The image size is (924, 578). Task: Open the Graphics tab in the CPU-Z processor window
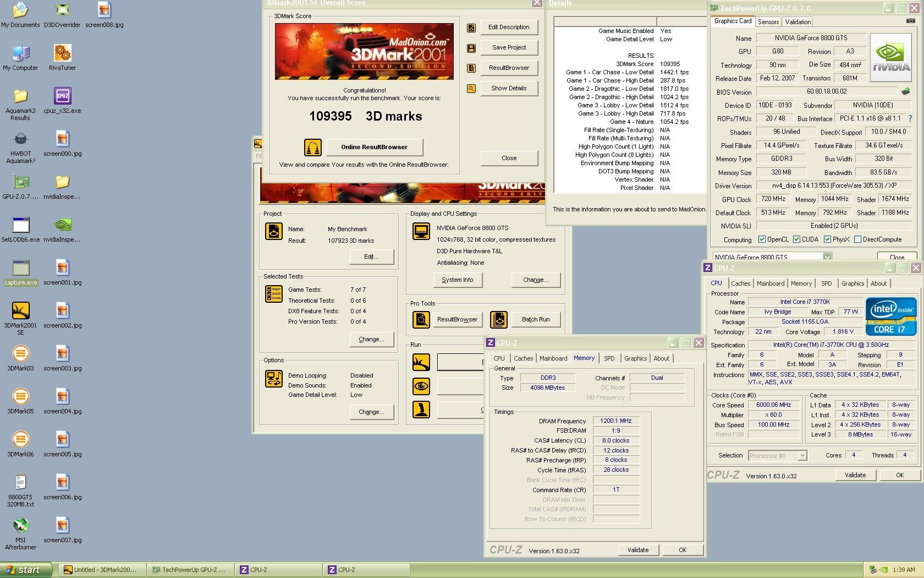click(x=853, y=283)
